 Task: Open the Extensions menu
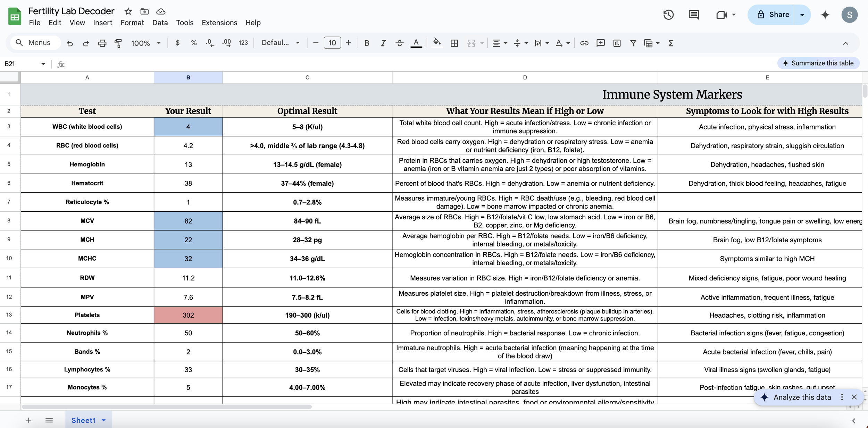(x=219, y=23)
